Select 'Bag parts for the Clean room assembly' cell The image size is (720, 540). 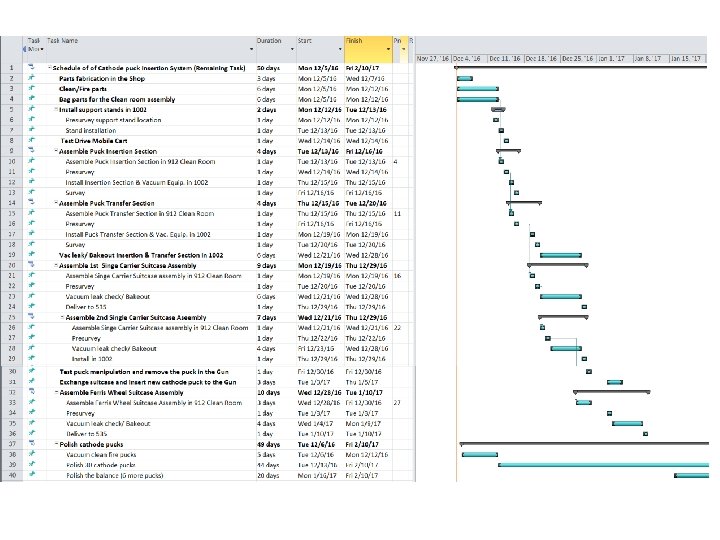117,99
